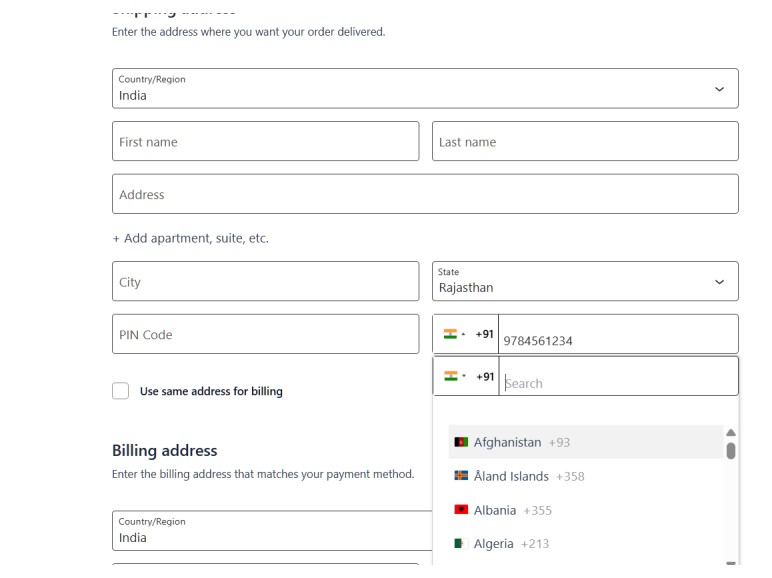Enable Use same address for billing
Image resolution: width=772 pixels, height=578 pixels.
(121, 391)
